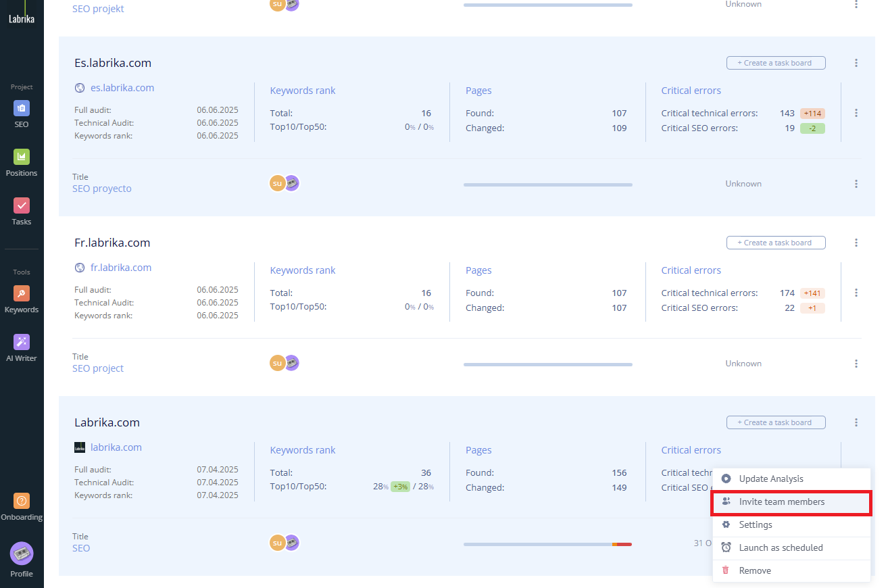Open the SEO proyecto project link

tap(102, 189)
